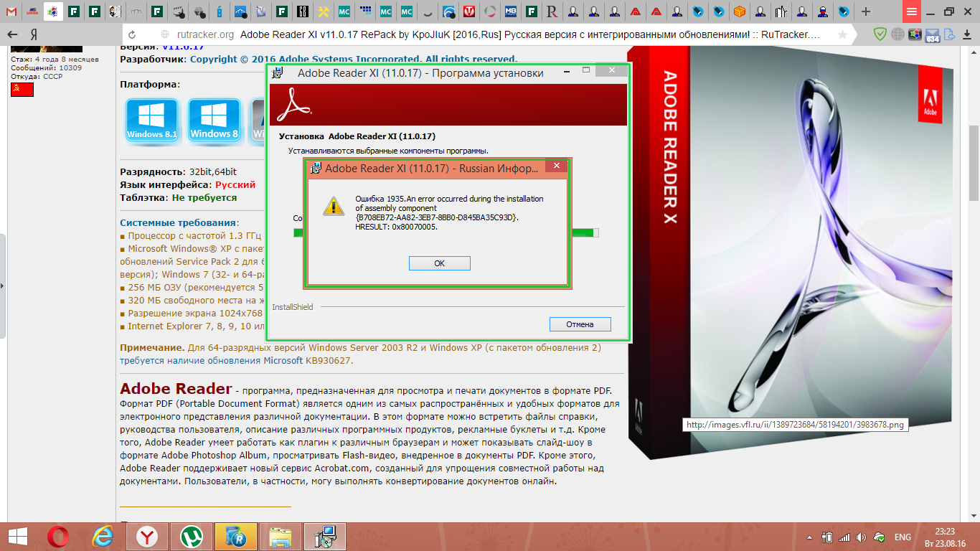Image resolution: width=980 pixels, height=551 pixels.
Task: Click the battery power tray icon
Action: pos(826,537)
